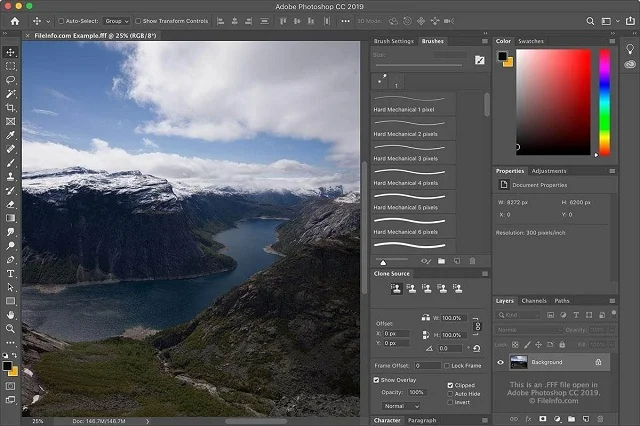Open the Creative Cloud Libraries icon
The height and width of the screenshot is (426, 640).
pyautogui.click(x=630, y=64)
